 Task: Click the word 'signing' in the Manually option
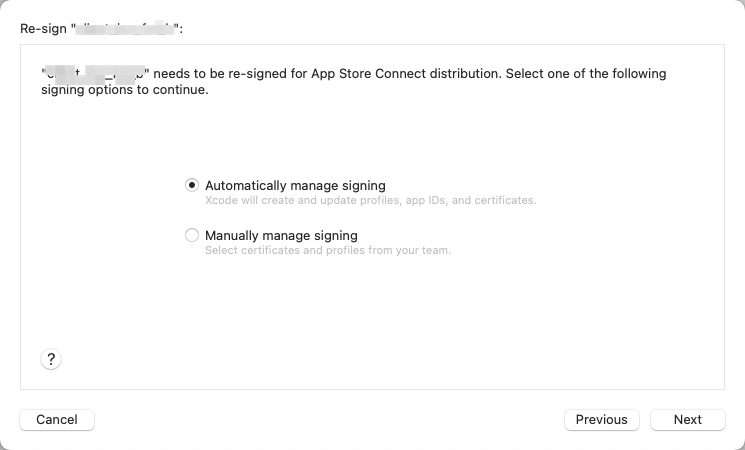pos(335,236)
